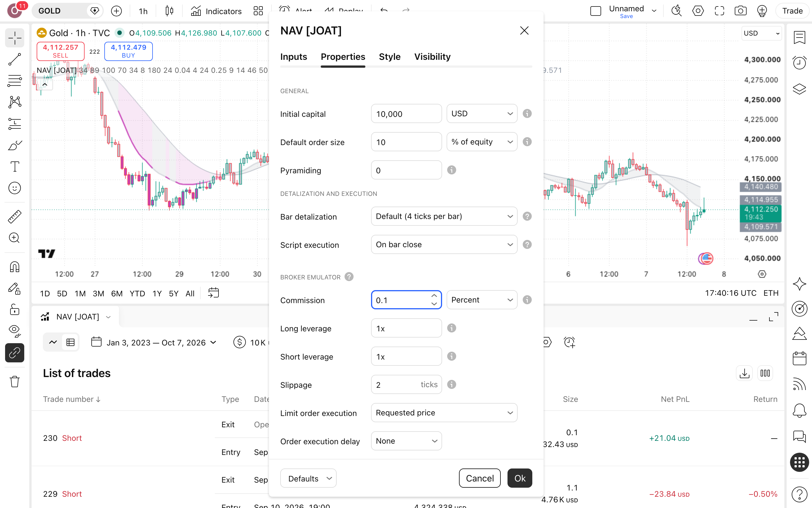812x508 pixels.
Task: Open chart settings hexagon icon in the top bar
Action: [x=698, y=11]
